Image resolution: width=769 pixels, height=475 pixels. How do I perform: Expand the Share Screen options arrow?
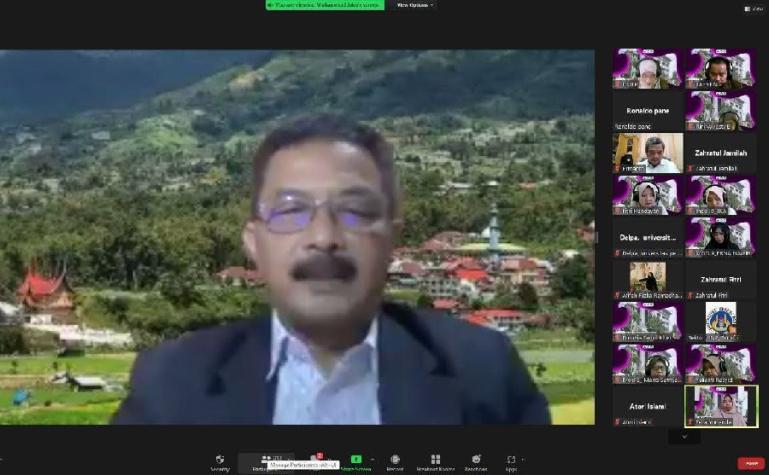click(373, 459)
